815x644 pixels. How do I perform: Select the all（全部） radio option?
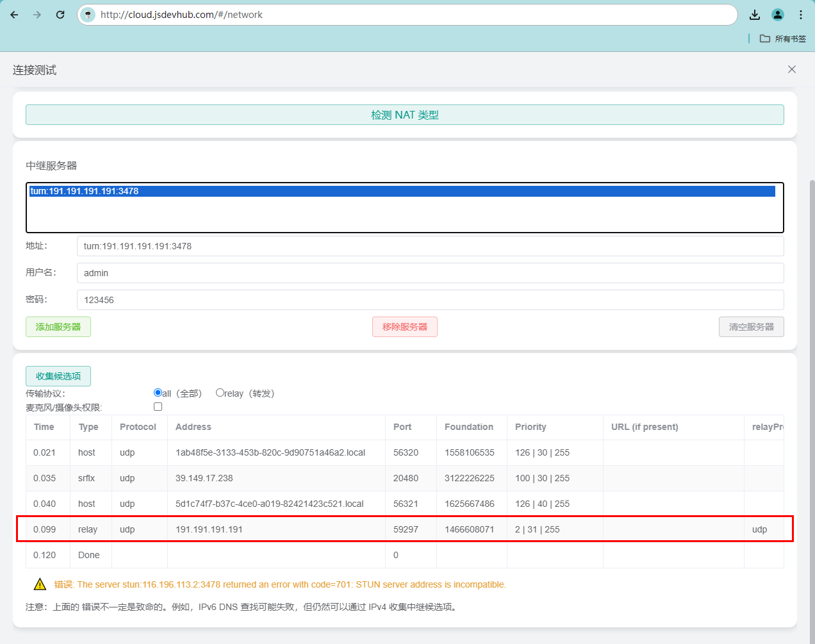[x=158, y=393]
